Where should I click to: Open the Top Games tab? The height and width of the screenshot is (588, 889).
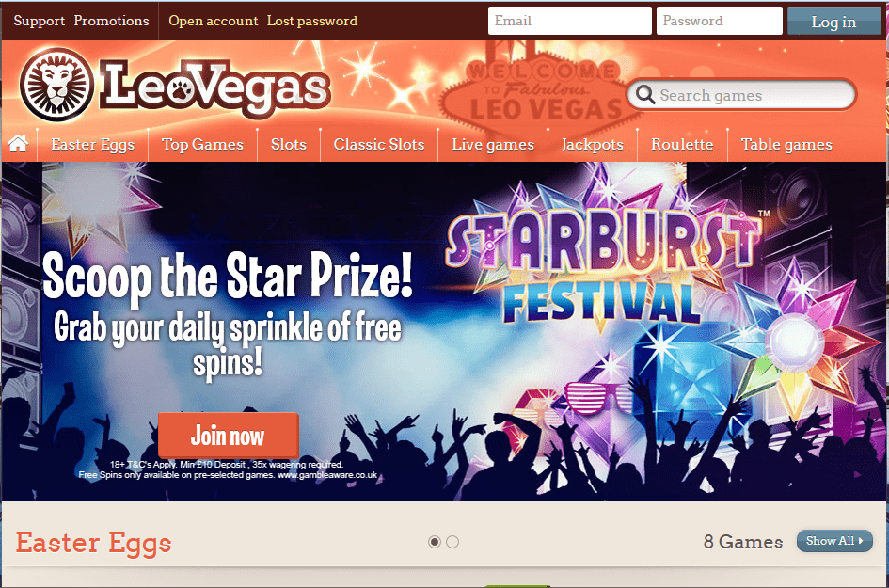(202, 145)
